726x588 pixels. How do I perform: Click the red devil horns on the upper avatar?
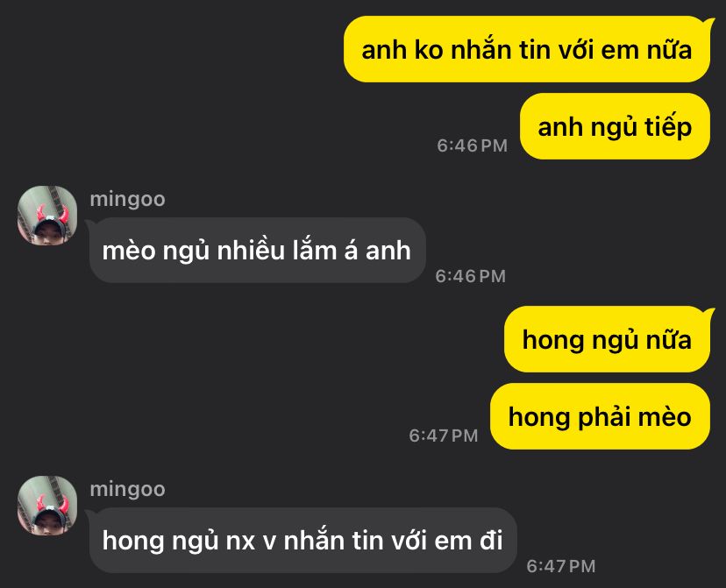(x=52, y=214)
